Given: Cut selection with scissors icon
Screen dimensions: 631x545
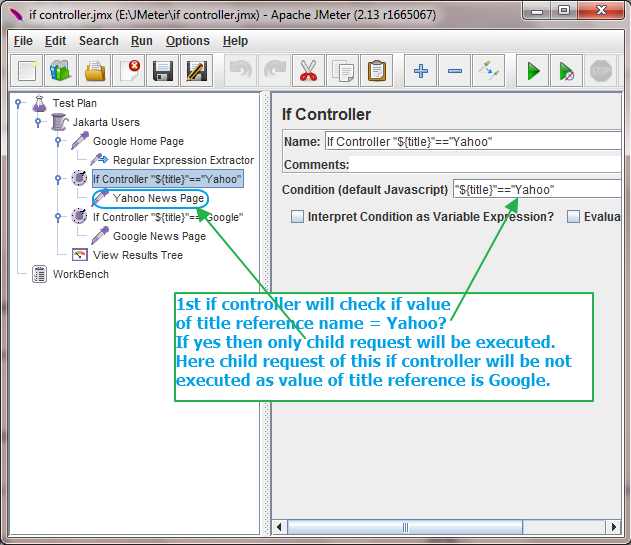Looking at the screenshot, I should 308,71.
